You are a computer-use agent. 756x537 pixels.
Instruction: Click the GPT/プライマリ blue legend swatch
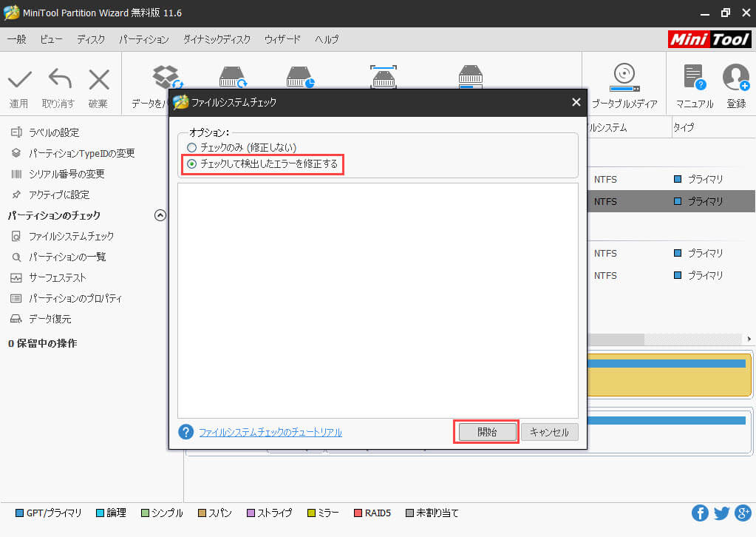coord(20,513)
